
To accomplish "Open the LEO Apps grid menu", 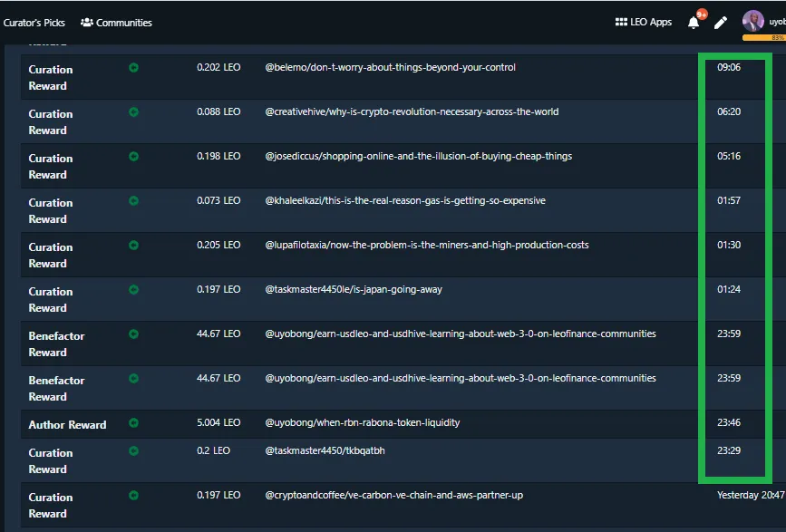I will (x=643, y=22).
